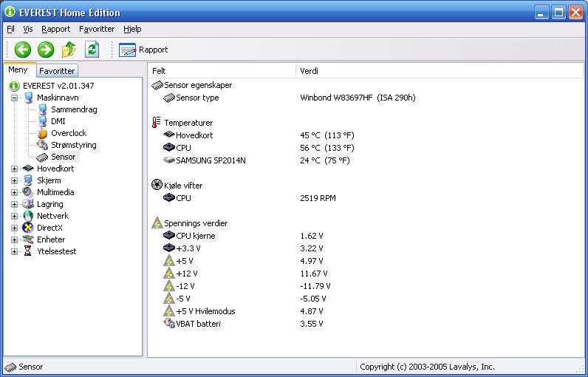Click the Lavalys copyright status text
The width and height of the screenshot is (588, 377).
point(427,367)
